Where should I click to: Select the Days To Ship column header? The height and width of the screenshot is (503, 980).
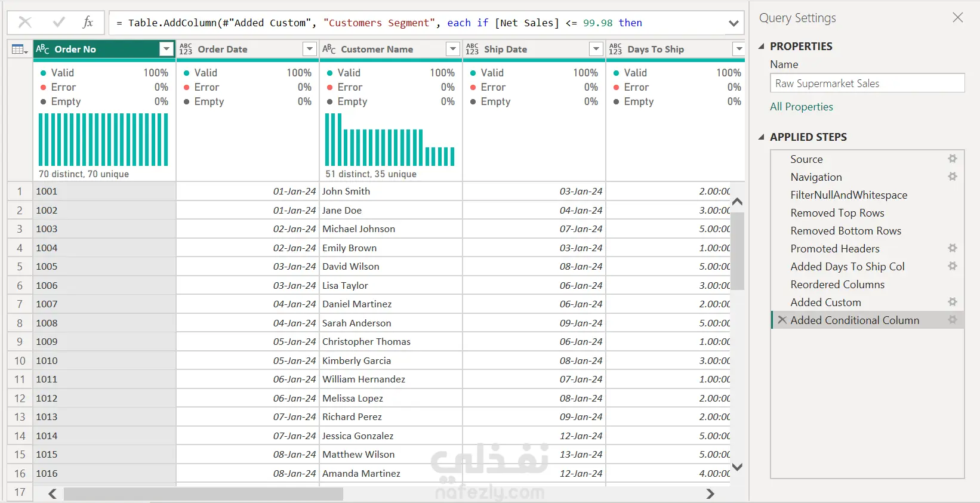pos(676,49)
